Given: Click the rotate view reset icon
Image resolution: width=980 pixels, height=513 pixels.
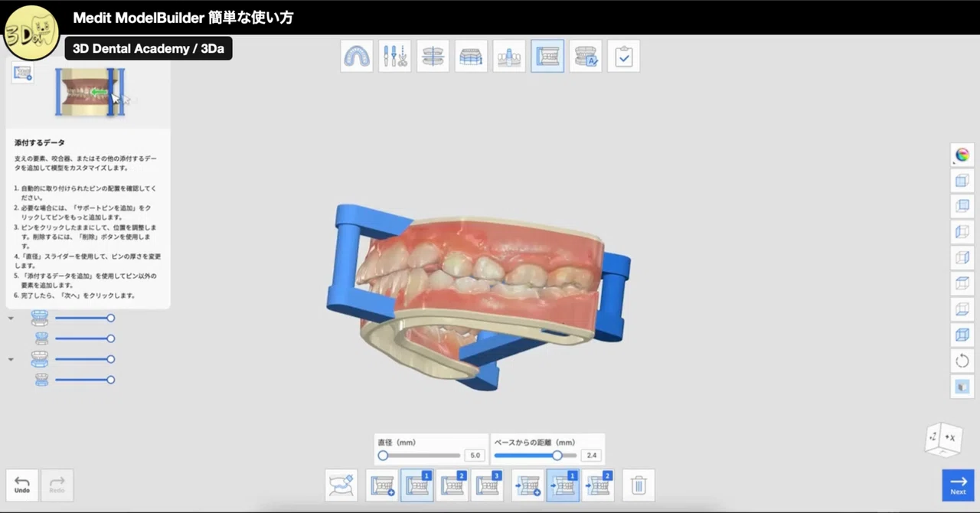Looking at the screenshot, I should [x=962, y=361].
